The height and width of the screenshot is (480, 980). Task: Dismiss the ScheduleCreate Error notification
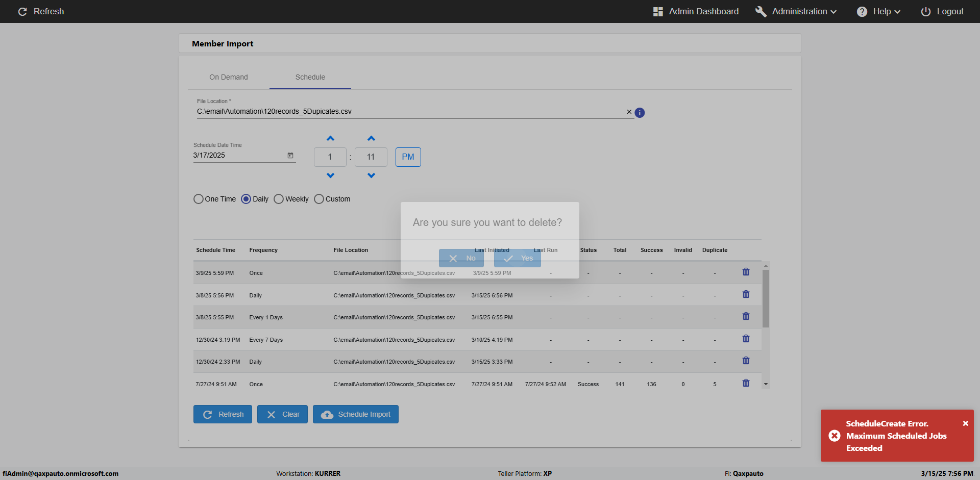[965, 423]
